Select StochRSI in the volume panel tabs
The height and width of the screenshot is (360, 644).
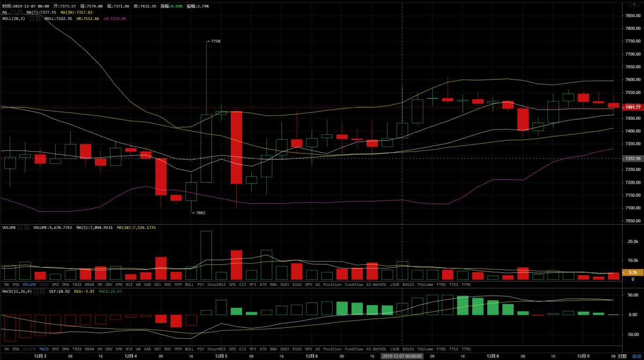215,284
